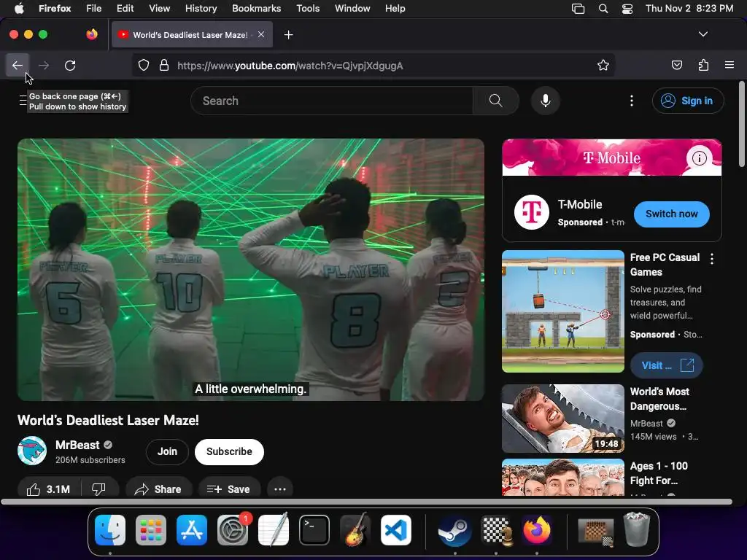747x560 pixels.
Task: Open options for Free PC Casual Games ad
Action: tap(712, 259)
